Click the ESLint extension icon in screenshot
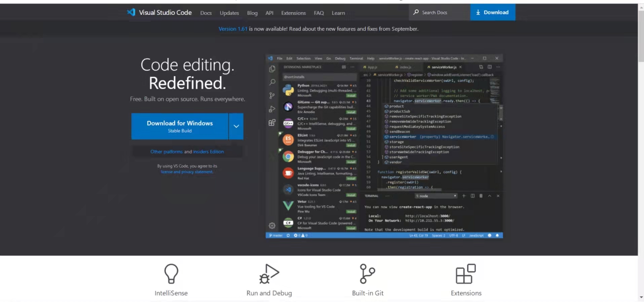The width and height of the screenshot is (644, 302). (288, 139)
